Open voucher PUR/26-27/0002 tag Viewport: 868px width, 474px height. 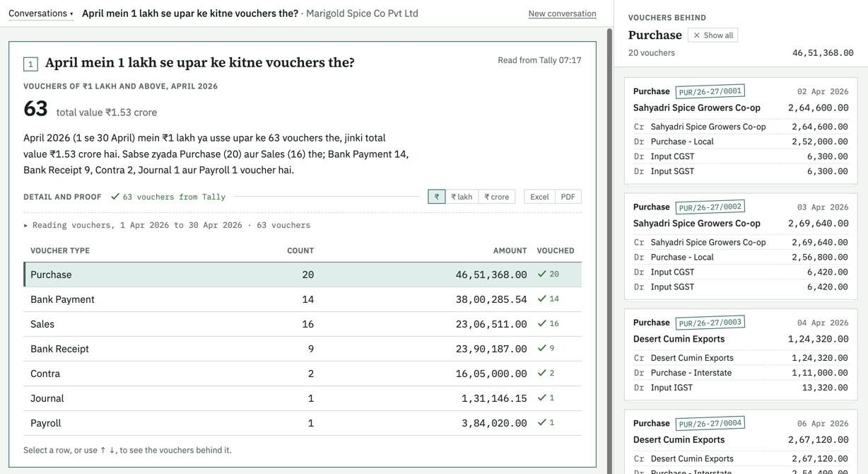[x=710, y=207]
